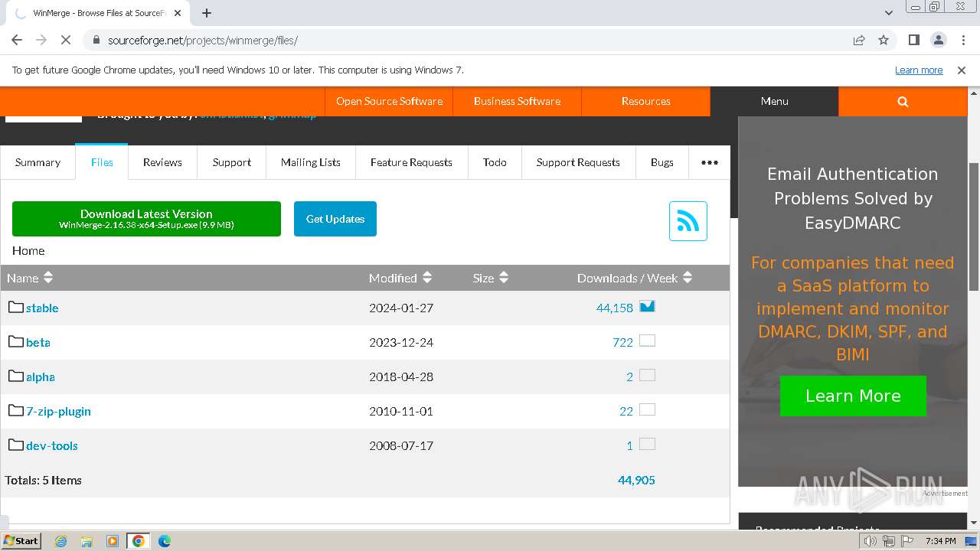980x551 pixels.
Task: Open the stable folder link
Action: pyautogui.click(x=42, y=308)
